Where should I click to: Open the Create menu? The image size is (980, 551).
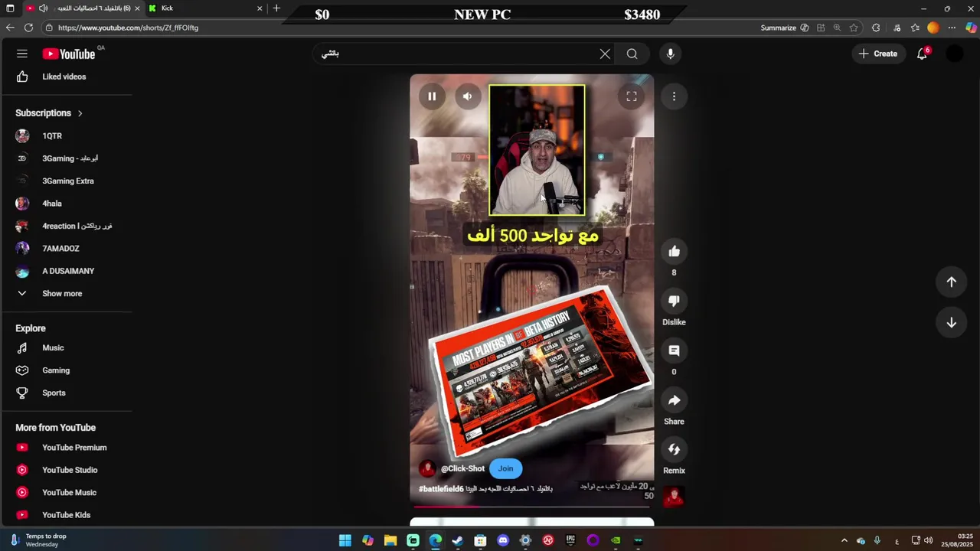pos(878,54)
